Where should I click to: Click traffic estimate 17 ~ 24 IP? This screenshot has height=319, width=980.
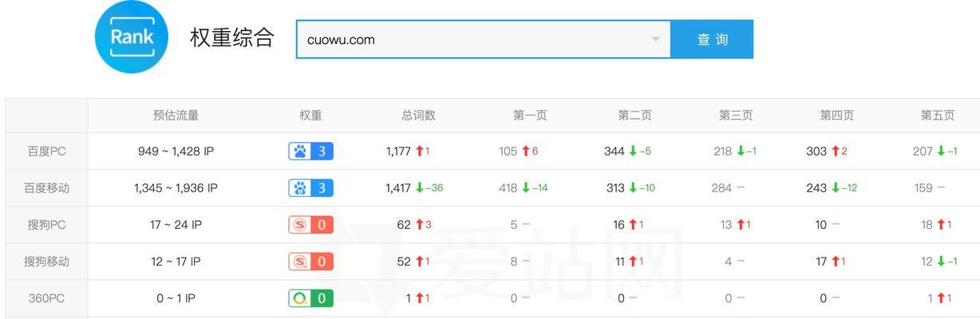(176, 225)
